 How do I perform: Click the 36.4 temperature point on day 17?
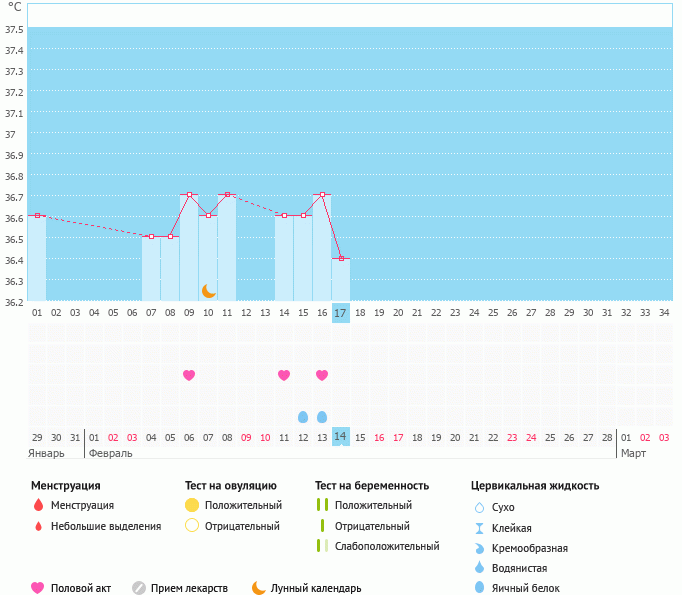[341, 258]
